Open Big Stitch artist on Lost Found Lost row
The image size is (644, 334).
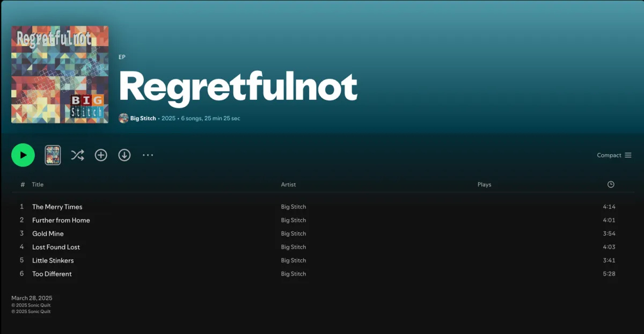pos(294,247)
